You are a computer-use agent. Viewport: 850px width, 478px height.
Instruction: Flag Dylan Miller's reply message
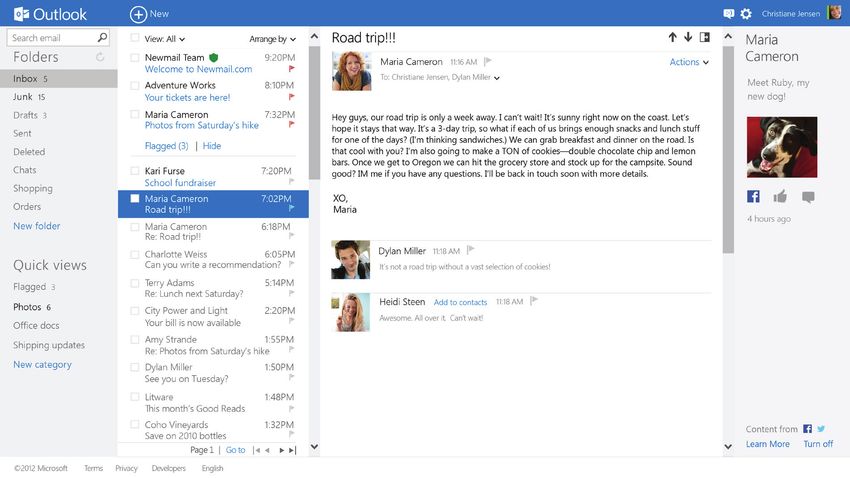[x=471, y=250]
